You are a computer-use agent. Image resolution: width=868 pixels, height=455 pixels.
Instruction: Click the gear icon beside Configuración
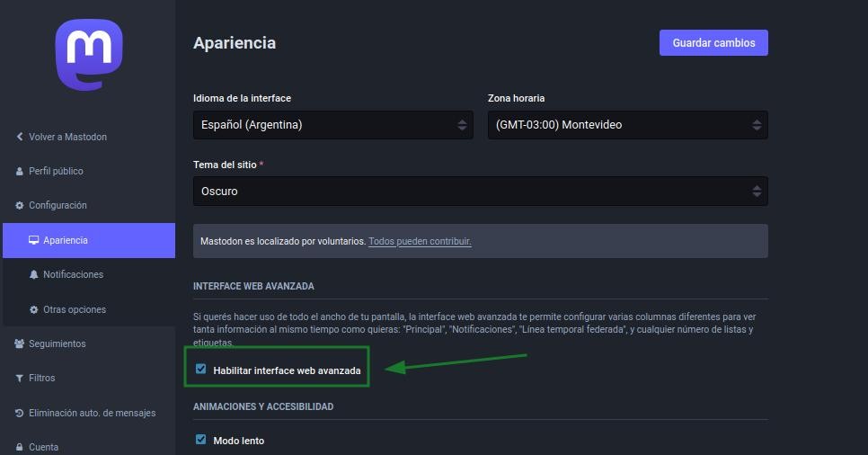20,206
